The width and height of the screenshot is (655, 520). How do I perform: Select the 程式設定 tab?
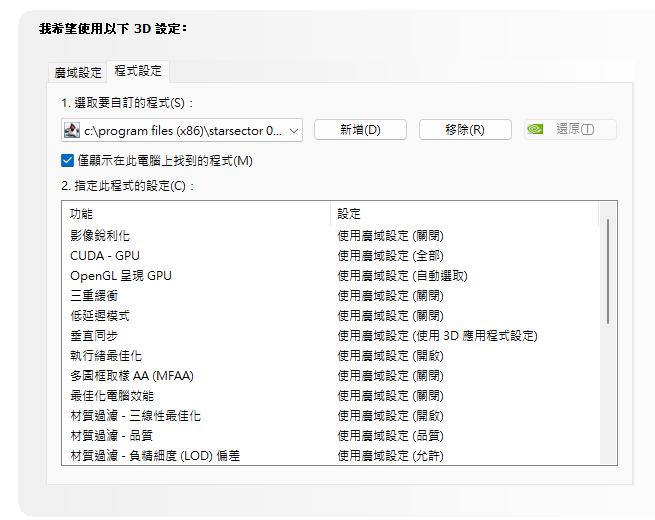pos(138,71)
